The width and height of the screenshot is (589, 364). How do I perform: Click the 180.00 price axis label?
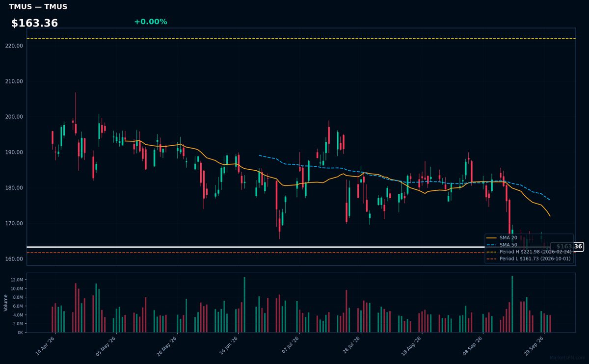[15, 188]
